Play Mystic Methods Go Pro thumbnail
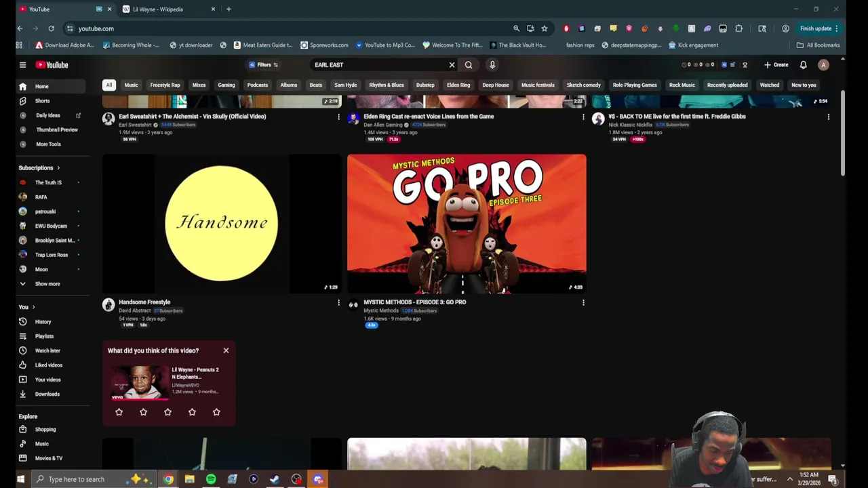 (x=467, y=224)
